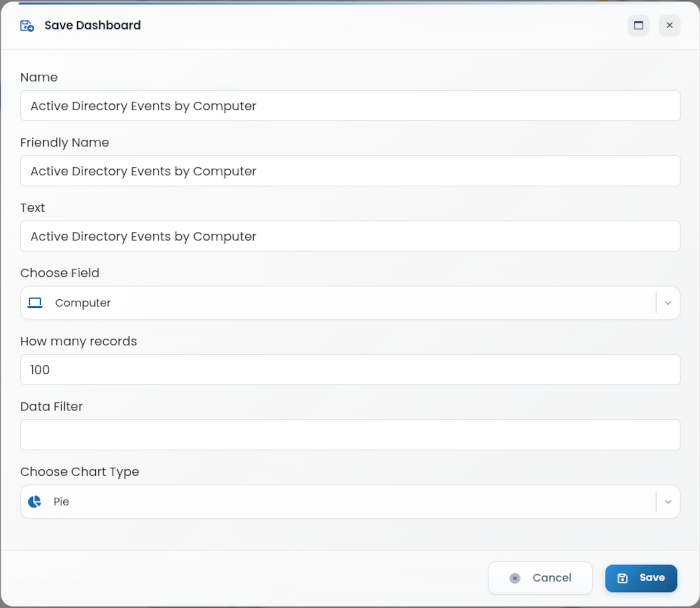Focus the Name input field

pos(350,106)
